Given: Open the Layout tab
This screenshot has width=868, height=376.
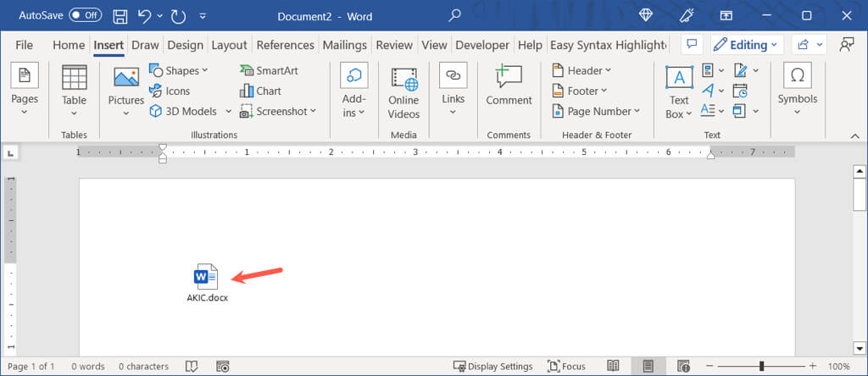Looking at the screenshot, I should [x=229, y=45].
